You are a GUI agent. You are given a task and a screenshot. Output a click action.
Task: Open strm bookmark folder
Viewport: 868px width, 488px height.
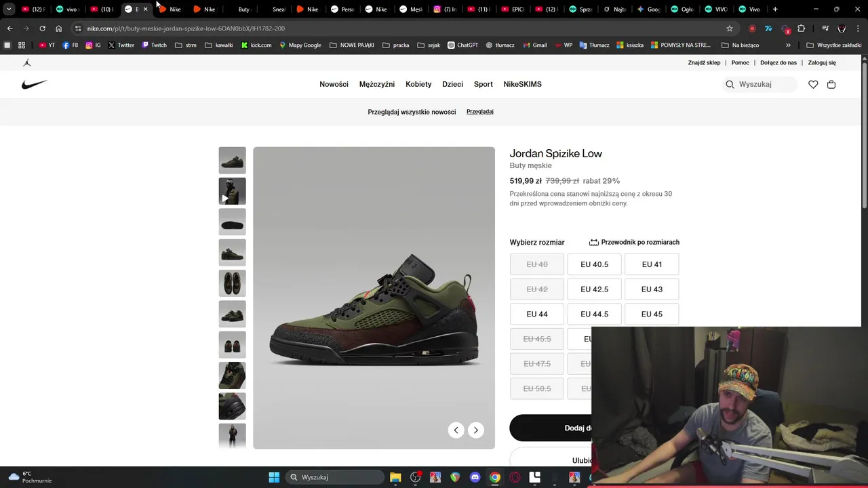186,45
